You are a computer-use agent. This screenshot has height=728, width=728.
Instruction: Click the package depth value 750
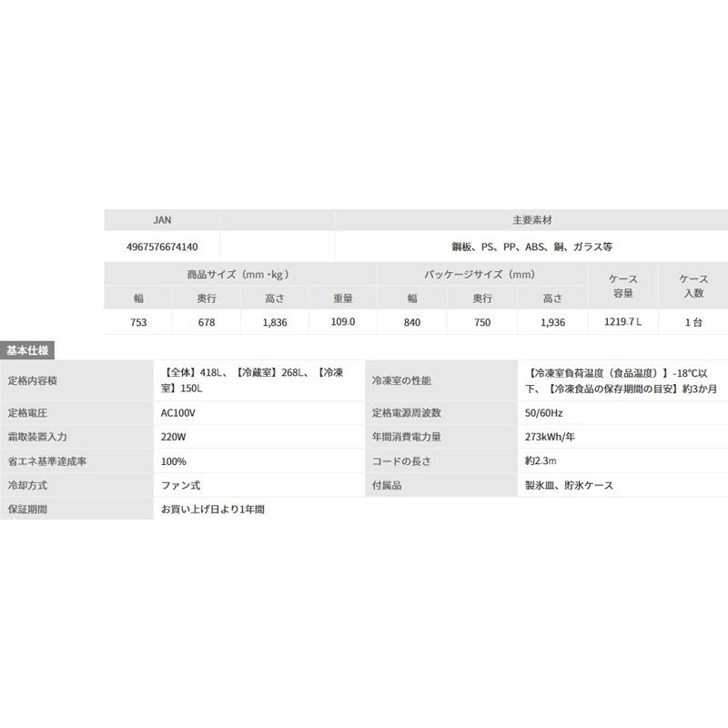coord(482,322)
